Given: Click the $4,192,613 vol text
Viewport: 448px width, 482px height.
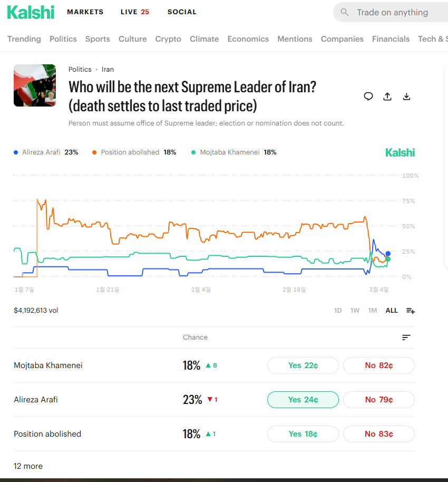Looking at the screenshot, I should 36,311.
